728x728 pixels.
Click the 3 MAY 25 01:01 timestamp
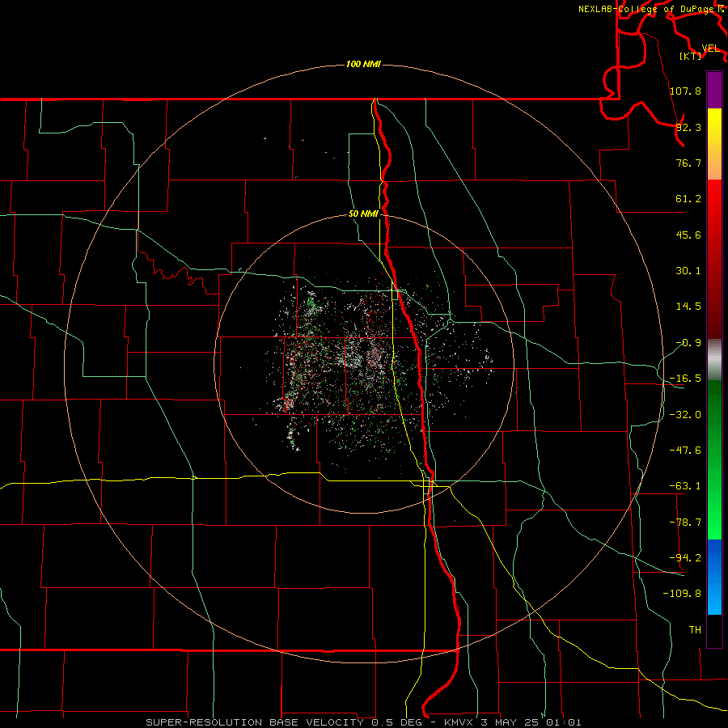[531, 722]
